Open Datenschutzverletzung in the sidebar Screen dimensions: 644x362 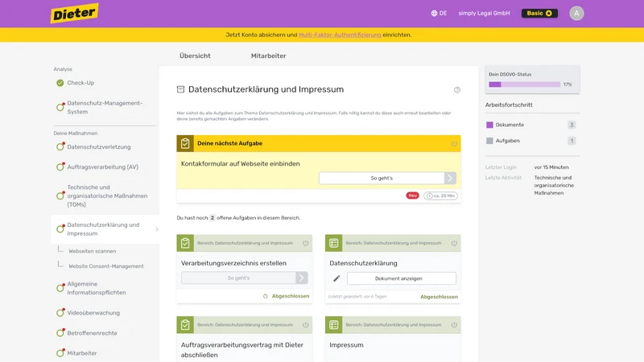(98, 147)
